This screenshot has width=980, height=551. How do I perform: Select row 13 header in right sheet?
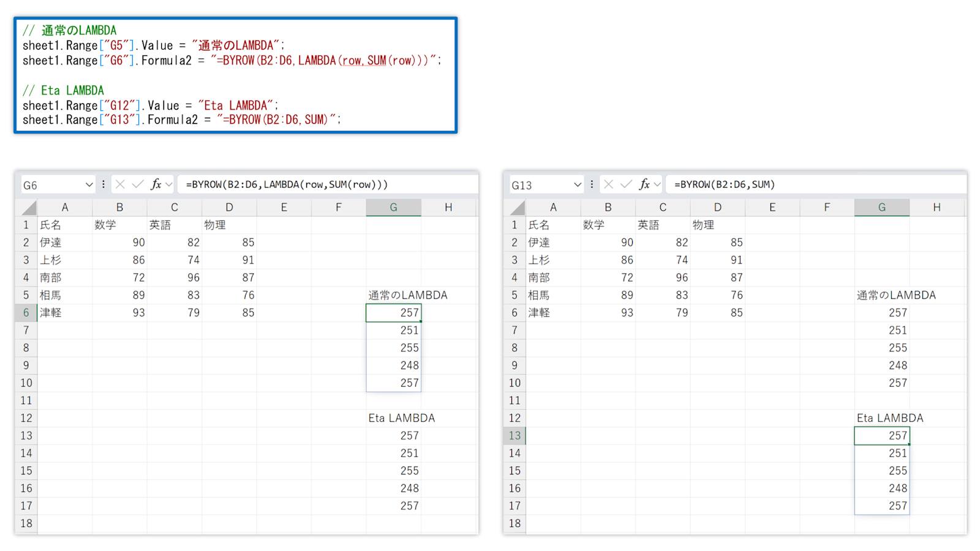click(514, 436)
